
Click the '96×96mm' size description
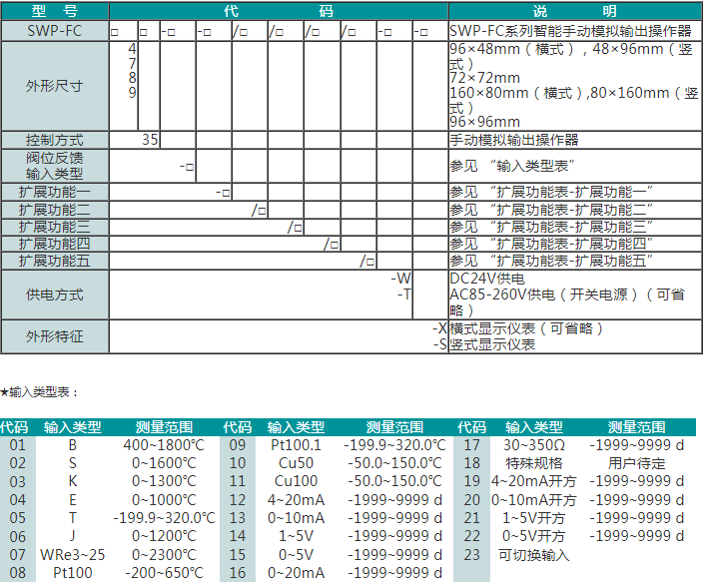click(x=485, y=122)
